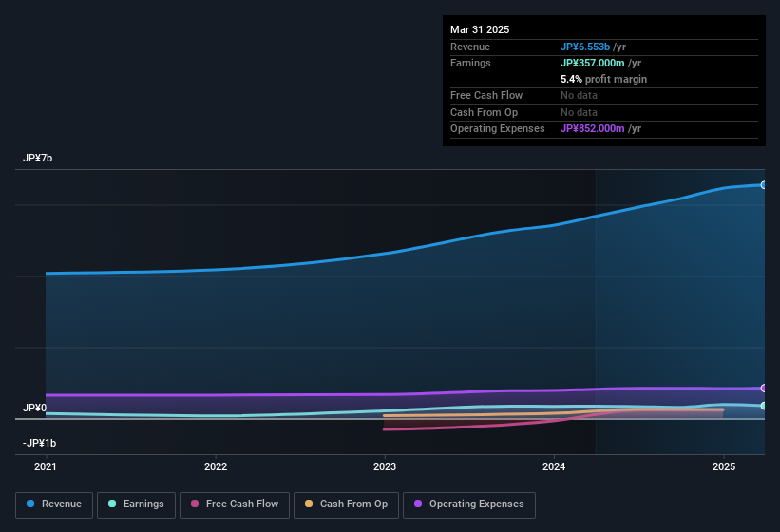Image resolution: width=780 pixels, height=532 pixels.
Task: Click the 2022 x-axis label
Action: (x=216, y=466)
